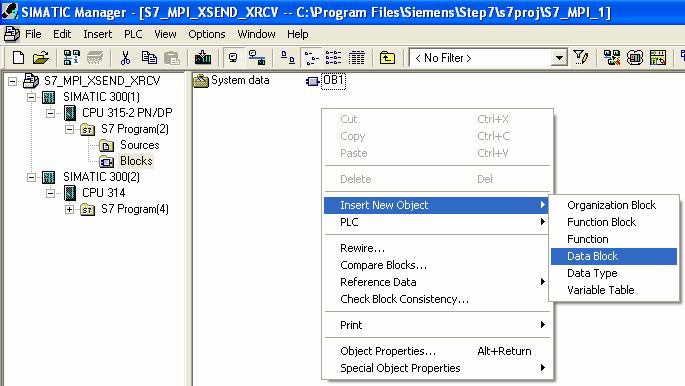Viewport: 685px width, 386px height.
Task: Select the Blocks folder in tree
Action: (136, 161)
